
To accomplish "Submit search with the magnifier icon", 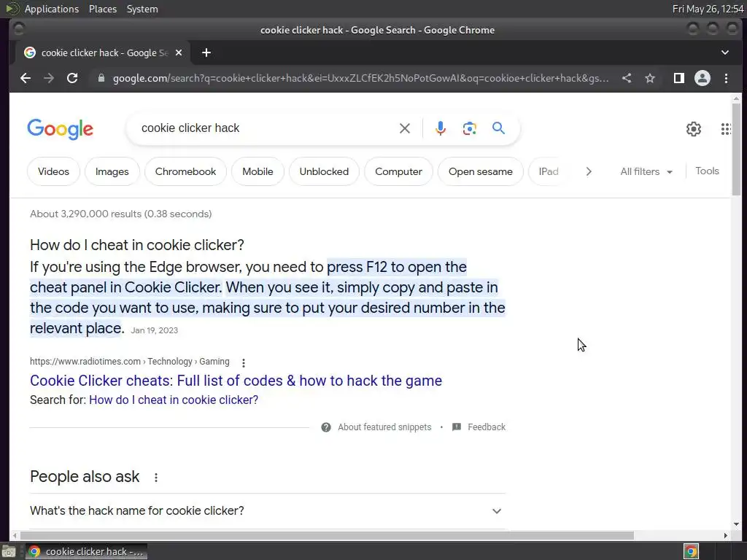I will pos(498,128).
